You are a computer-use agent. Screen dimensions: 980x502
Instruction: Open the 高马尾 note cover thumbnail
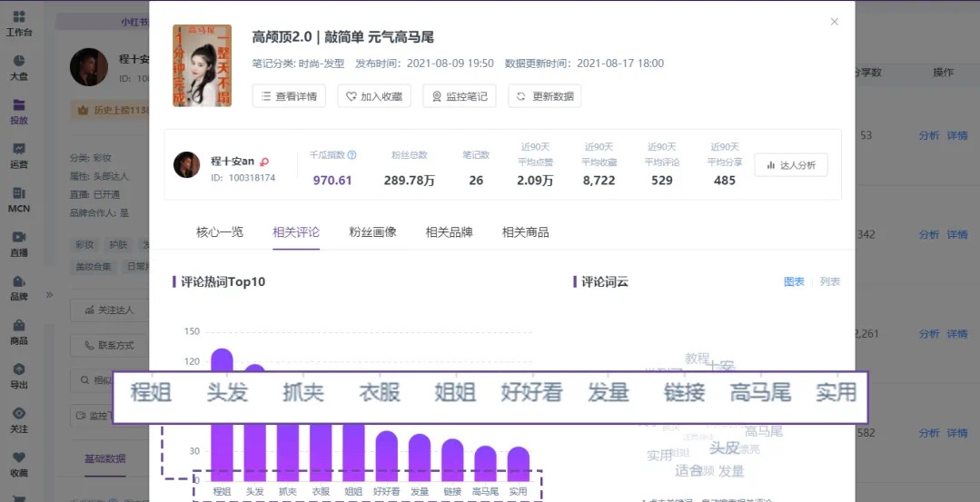(x=202, y=65)
